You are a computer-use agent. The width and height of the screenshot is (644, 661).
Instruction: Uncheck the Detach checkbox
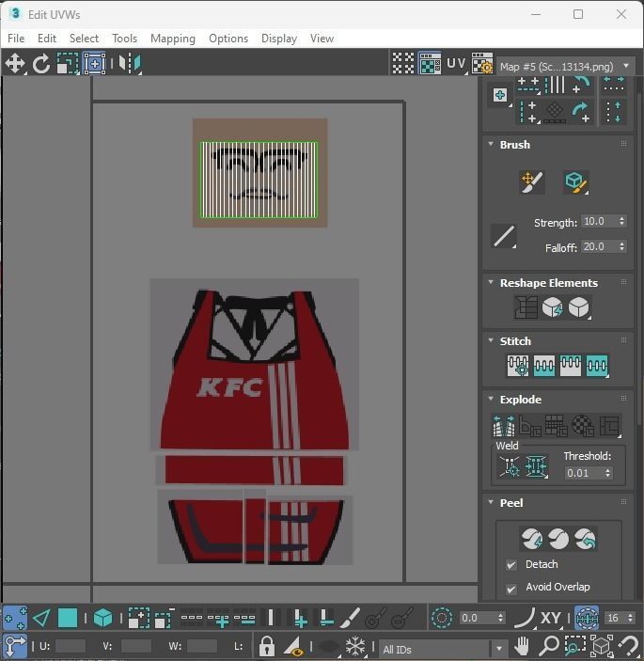pos(511,564)
